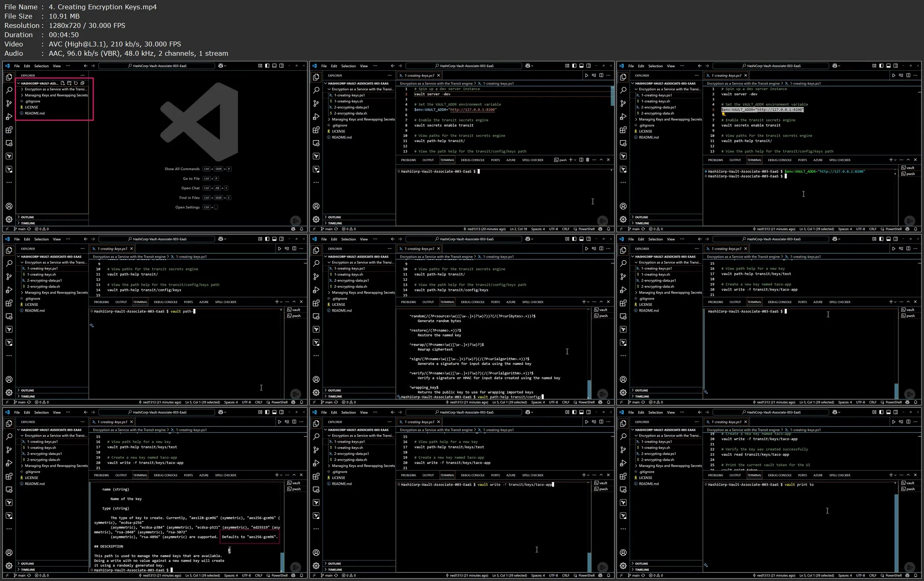Open Selection menu in top-middle frame
The image size is (924, 581).
tap(348, 66)
